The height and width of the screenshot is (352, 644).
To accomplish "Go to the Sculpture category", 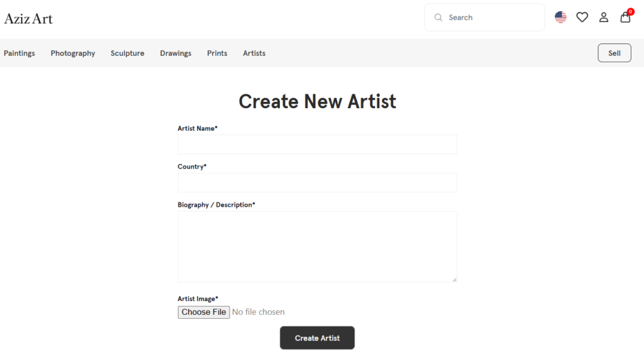I will 128,53.
